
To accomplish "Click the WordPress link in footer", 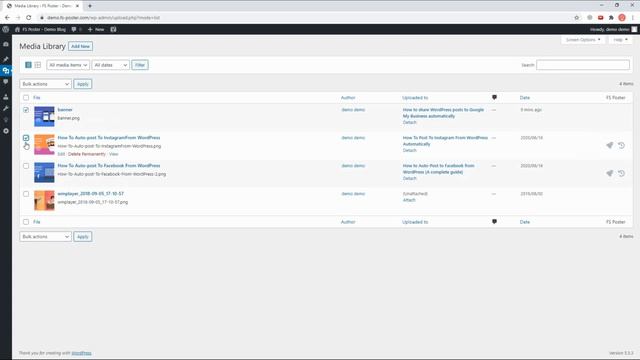I will pos(81,353).
